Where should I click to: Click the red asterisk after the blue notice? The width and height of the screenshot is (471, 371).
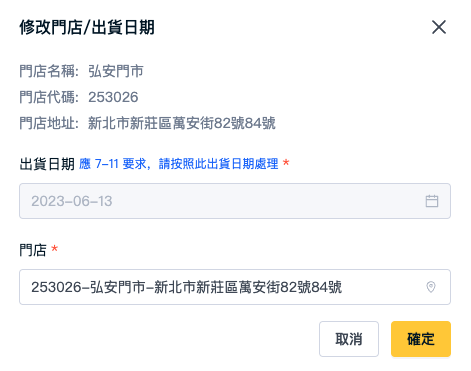[286, 163]
